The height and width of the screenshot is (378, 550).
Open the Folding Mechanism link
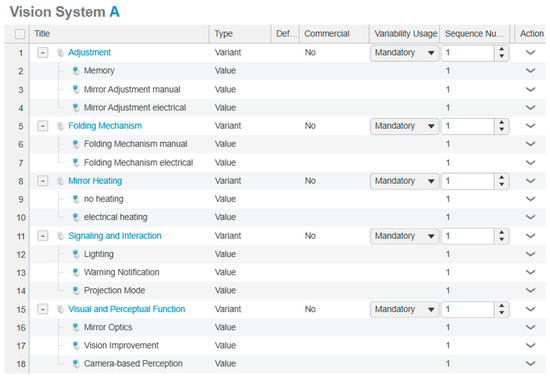click(105, 126)
